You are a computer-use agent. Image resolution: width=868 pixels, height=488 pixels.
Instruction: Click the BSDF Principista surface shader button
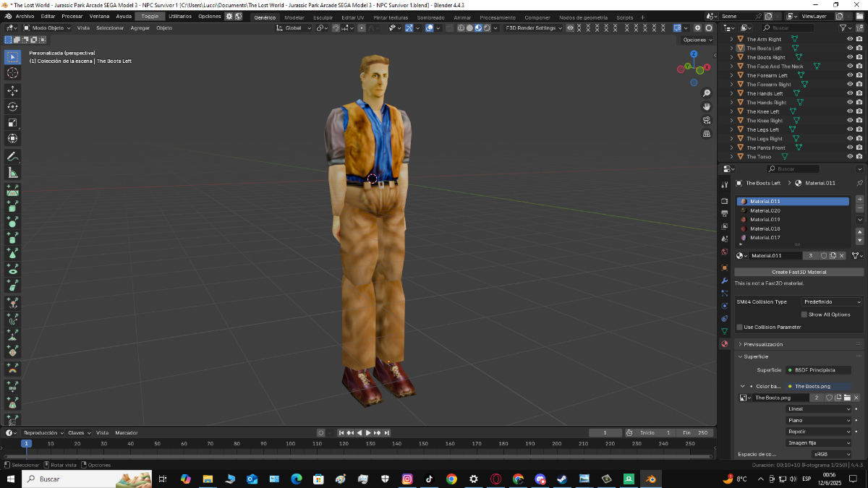[x=819, y=369]
